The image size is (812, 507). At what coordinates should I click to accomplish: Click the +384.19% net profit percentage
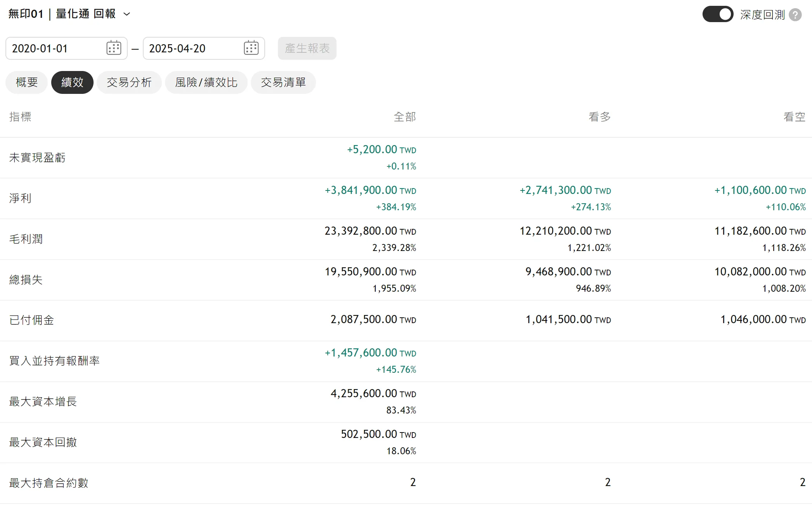396,207
